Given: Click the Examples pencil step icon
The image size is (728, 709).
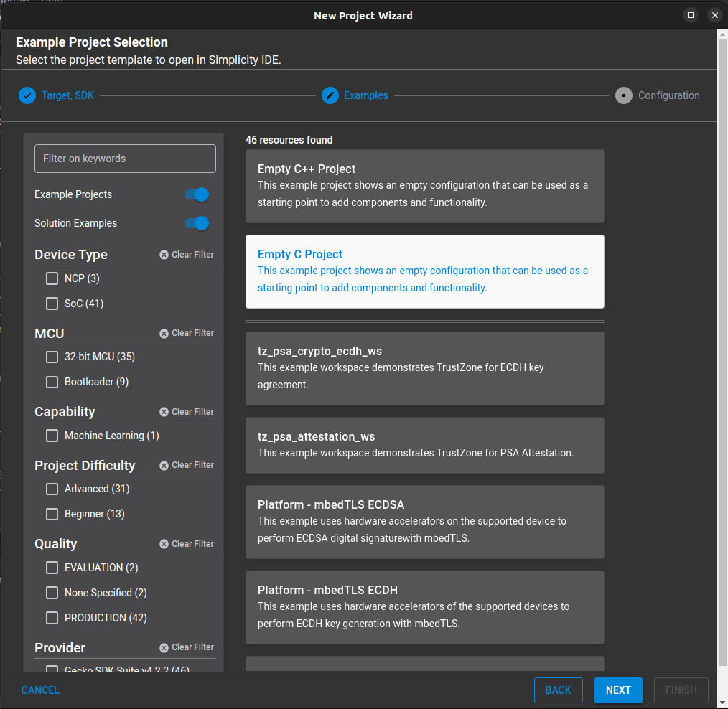Looking at the screenshot, I should [330, 95].
